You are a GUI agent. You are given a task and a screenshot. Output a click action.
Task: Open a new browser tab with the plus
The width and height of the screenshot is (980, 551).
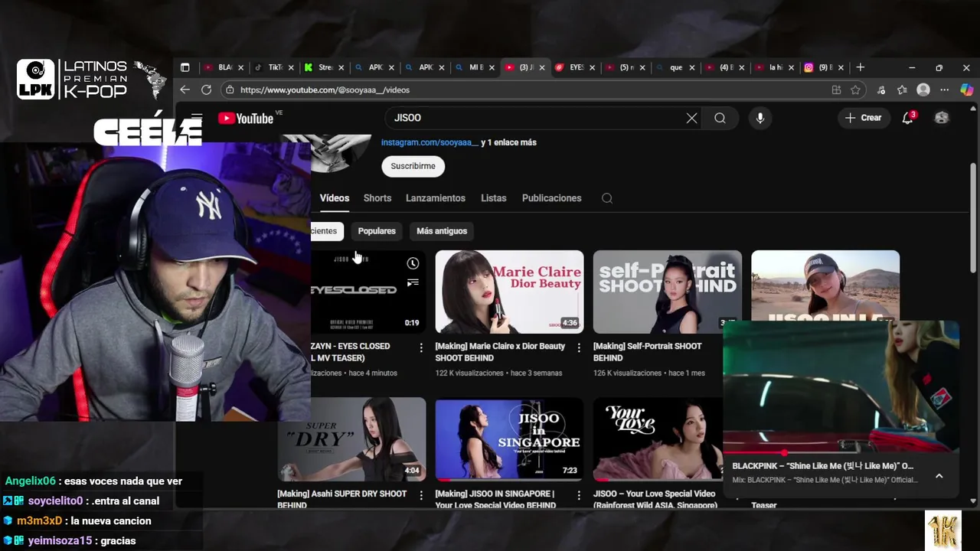point(861,67)
